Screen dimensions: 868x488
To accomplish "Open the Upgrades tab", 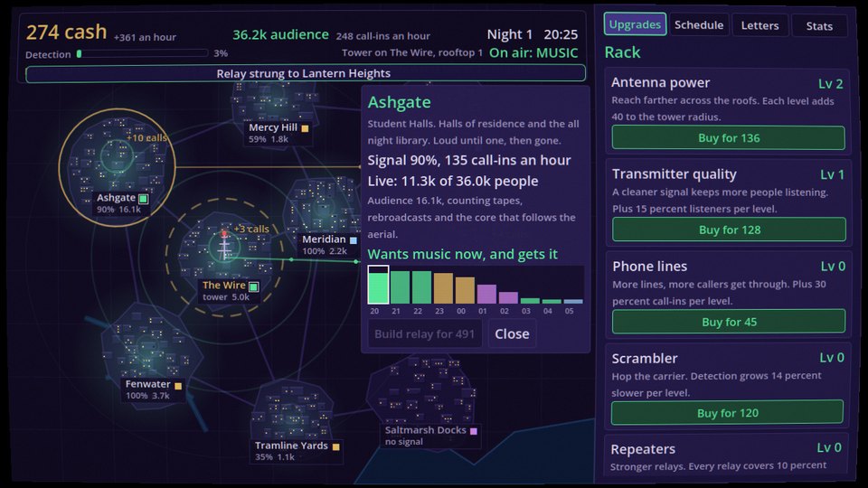I will pos(635,24).
